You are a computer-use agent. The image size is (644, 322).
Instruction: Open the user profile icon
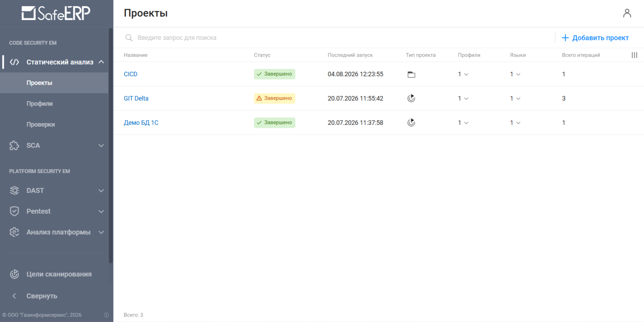click(627, 13)
